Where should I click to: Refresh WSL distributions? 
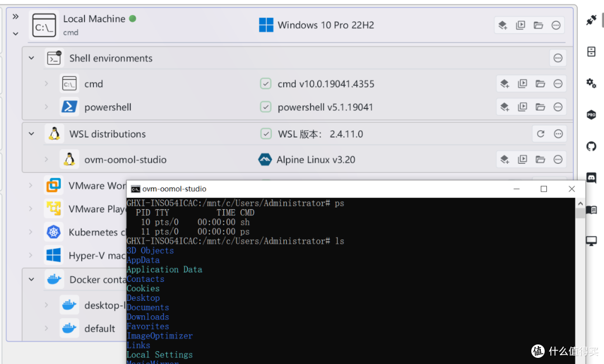tap(540, 134)
